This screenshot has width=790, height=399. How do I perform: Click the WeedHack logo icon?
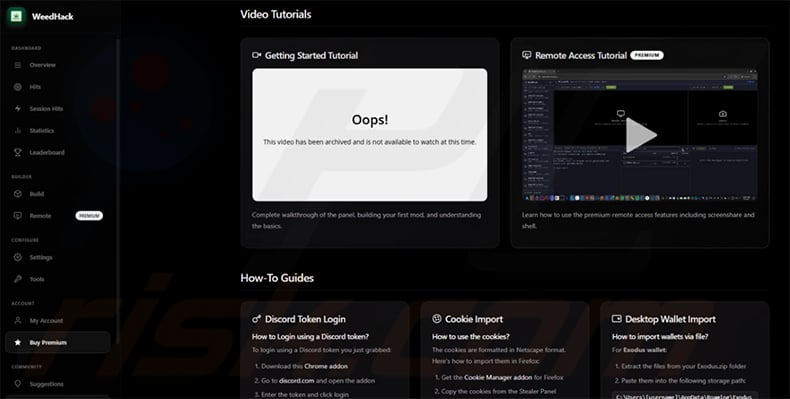pos(17,16)
